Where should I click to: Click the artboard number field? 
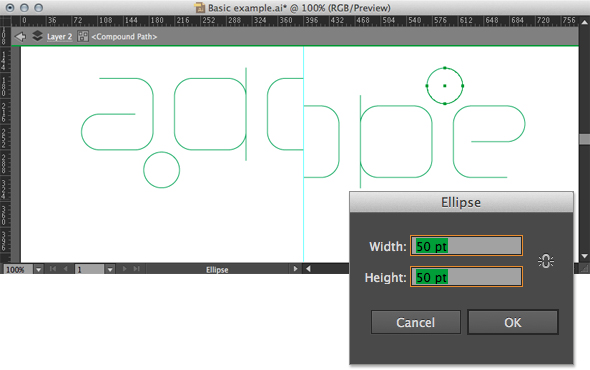[x=89, y=270]
